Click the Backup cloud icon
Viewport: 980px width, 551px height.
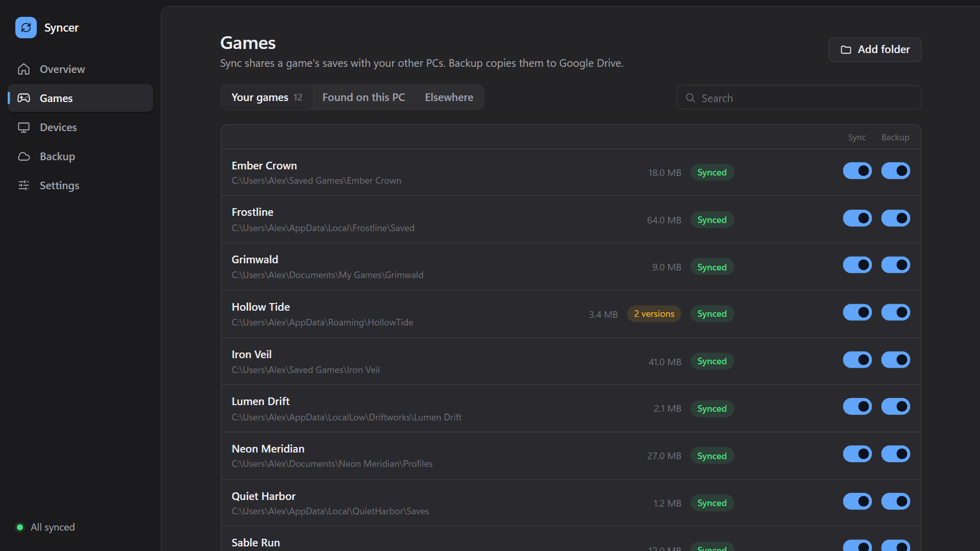click(x=24, y=156)
